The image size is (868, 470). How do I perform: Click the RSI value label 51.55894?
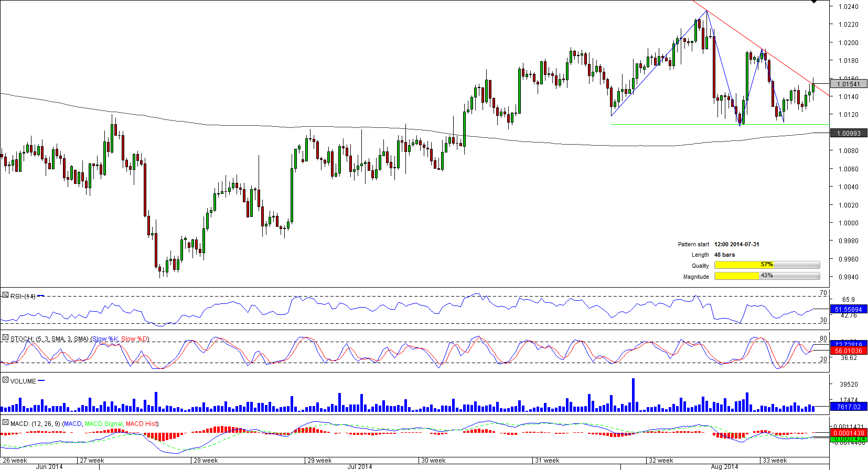pos(848,310)
